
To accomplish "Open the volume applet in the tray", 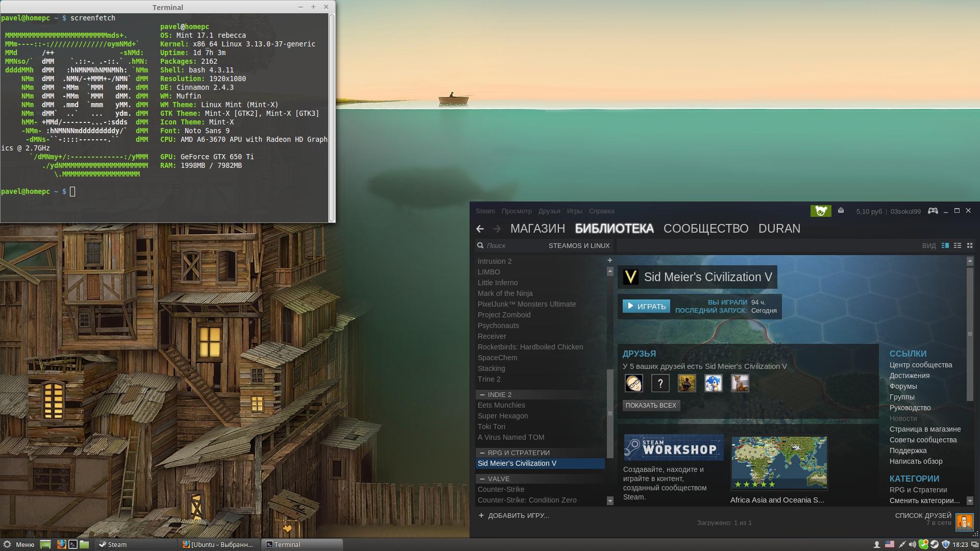I will pos(913,544).
